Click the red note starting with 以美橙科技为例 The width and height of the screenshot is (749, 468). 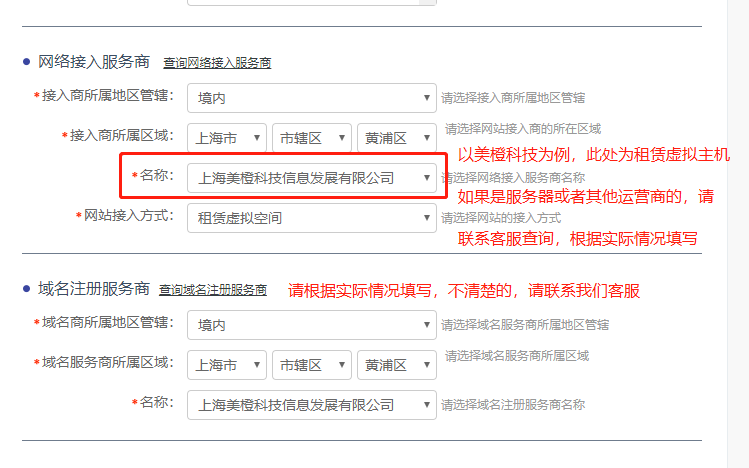593,155
